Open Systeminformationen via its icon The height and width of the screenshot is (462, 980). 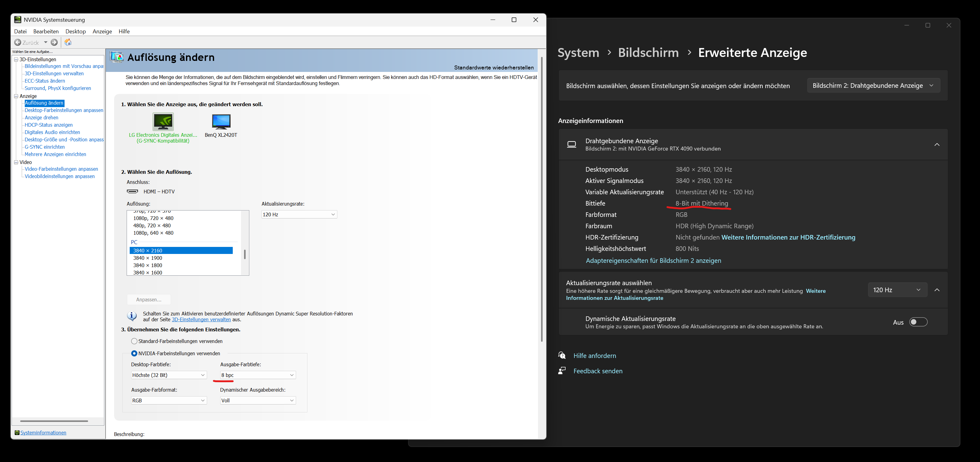pos(17,432)
